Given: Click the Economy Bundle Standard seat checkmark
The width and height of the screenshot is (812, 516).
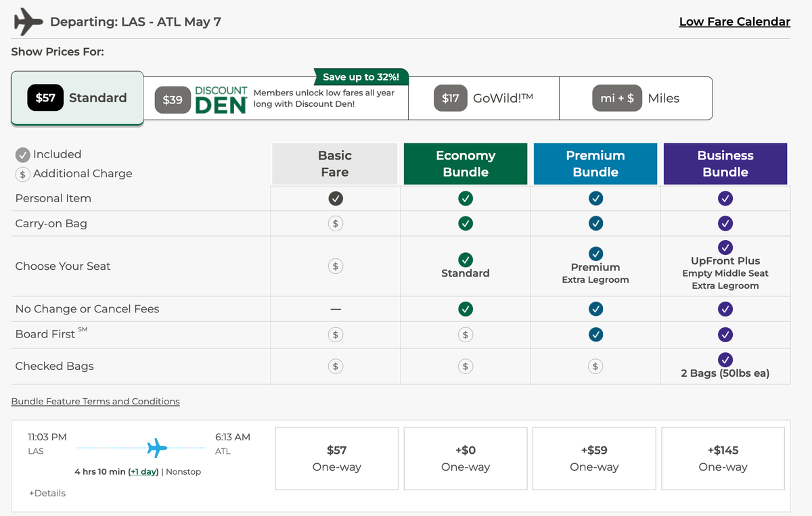Looking at the screenshot, I should (465, 260).
